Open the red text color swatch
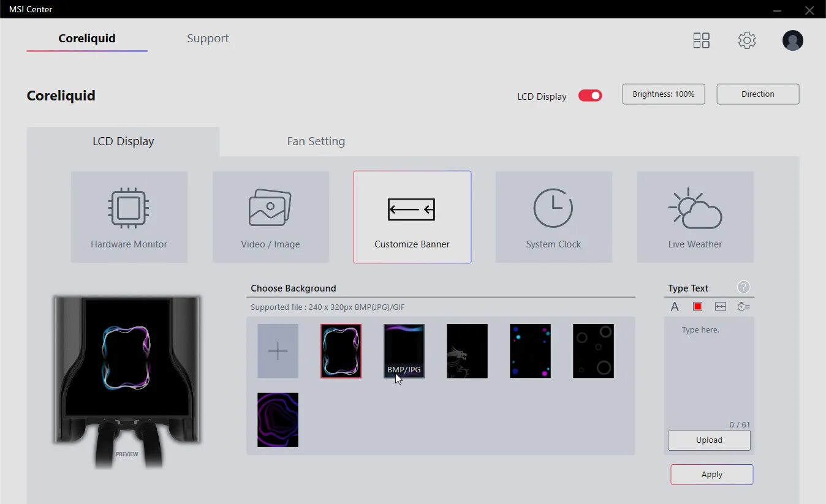 (x=697, y=306)
